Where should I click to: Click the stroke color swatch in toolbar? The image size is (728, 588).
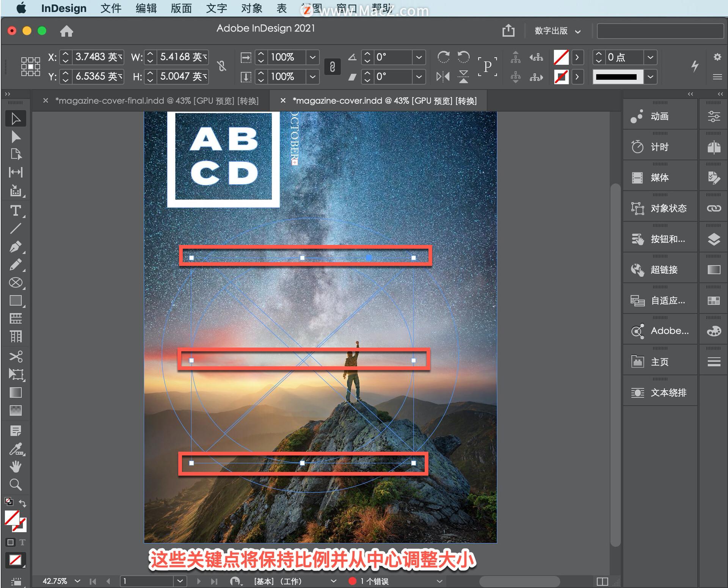tap(562, 77)
